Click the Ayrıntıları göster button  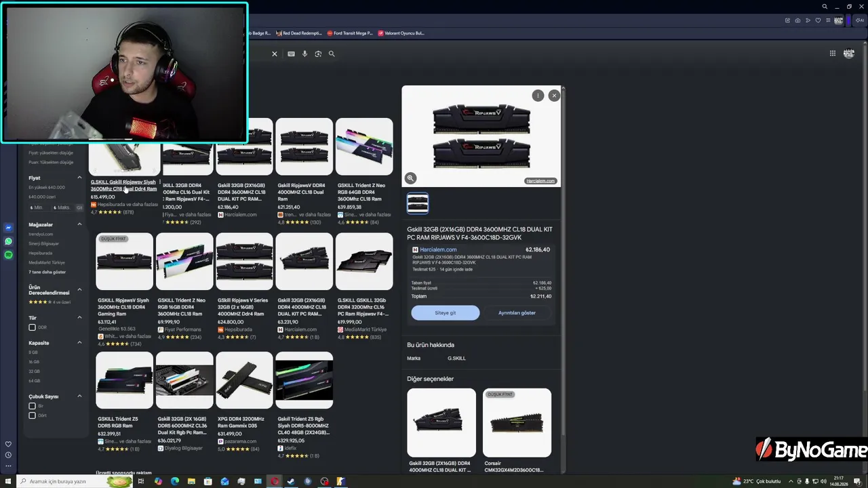517,312
